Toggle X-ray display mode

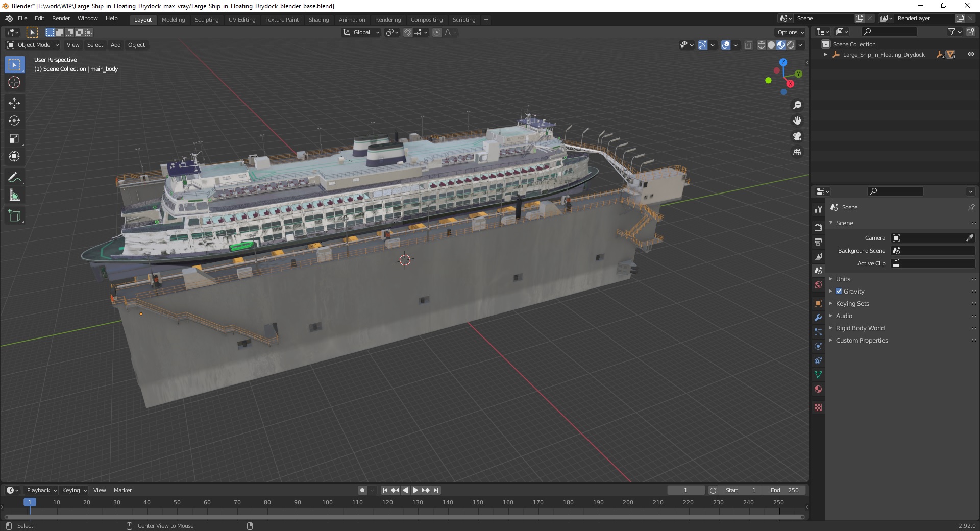pos(749,45)
